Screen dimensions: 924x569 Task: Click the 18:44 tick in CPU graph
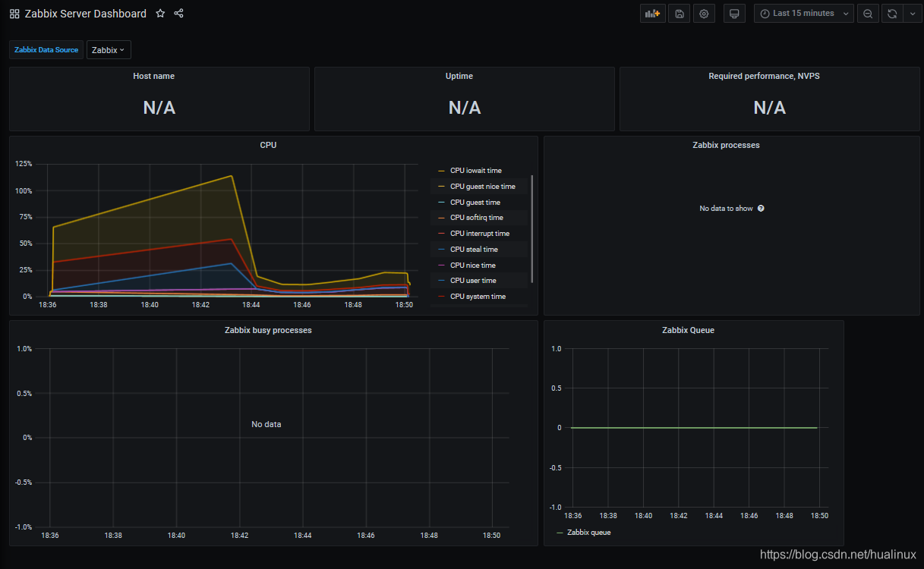click(x=251, y=305)
